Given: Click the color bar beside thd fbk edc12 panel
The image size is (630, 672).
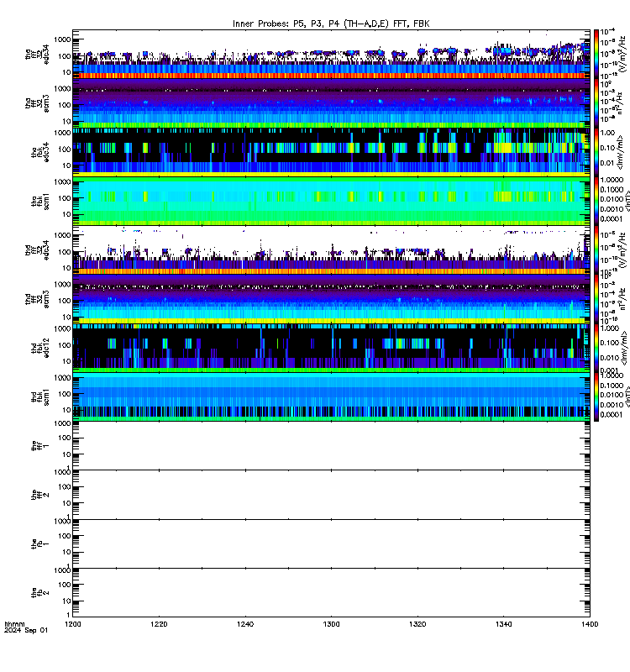Looking at the screenshot, I should [x=596, y=348].
